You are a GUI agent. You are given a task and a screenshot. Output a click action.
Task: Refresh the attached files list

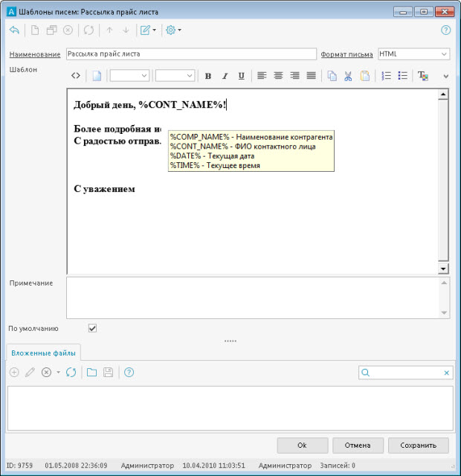coord(71,372)
